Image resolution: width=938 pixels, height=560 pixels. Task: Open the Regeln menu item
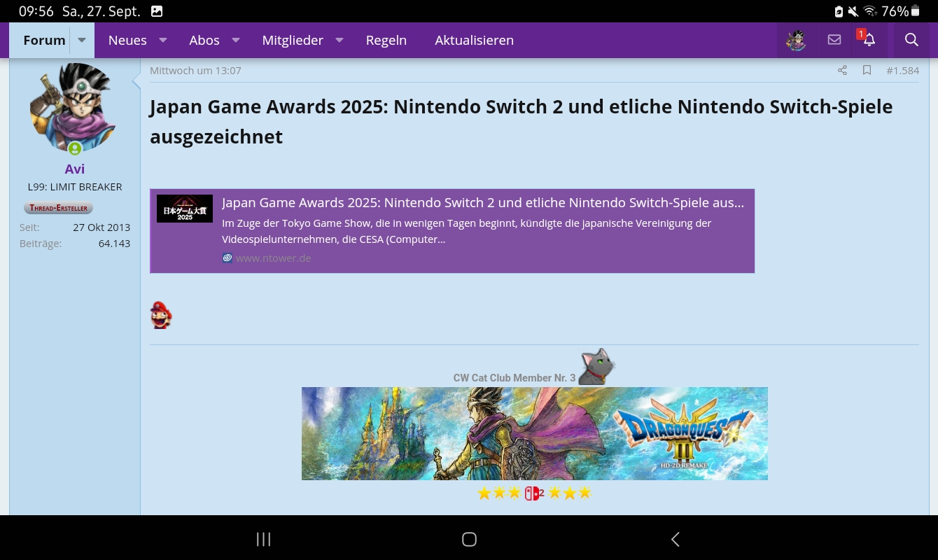point(386,40)
